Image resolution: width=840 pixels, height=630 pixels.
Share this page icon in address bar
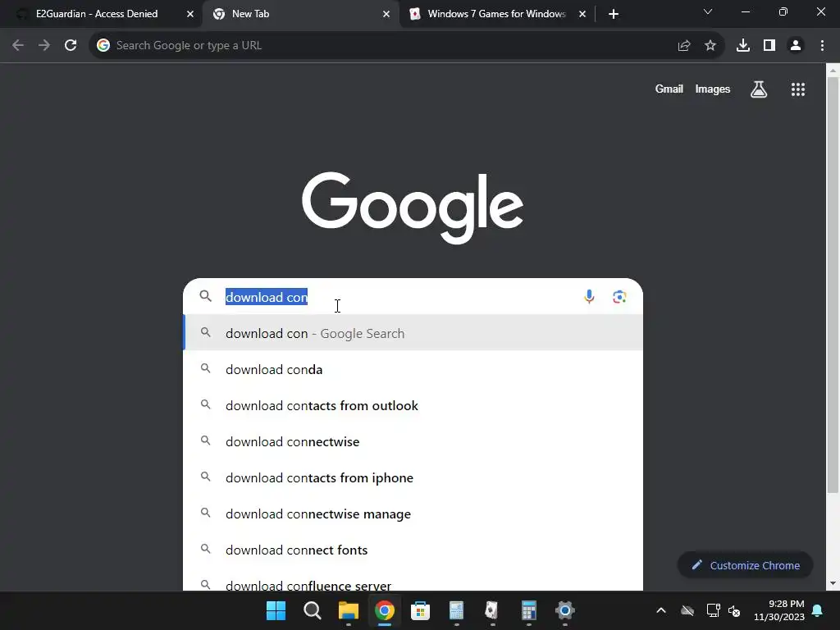tap(683, 46)
